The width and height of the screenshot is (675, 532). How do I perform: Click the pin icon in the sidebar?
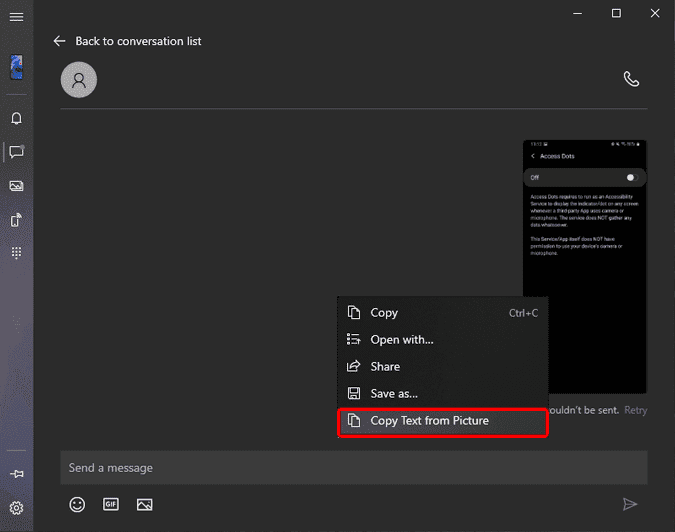click(x=16, y=474)
